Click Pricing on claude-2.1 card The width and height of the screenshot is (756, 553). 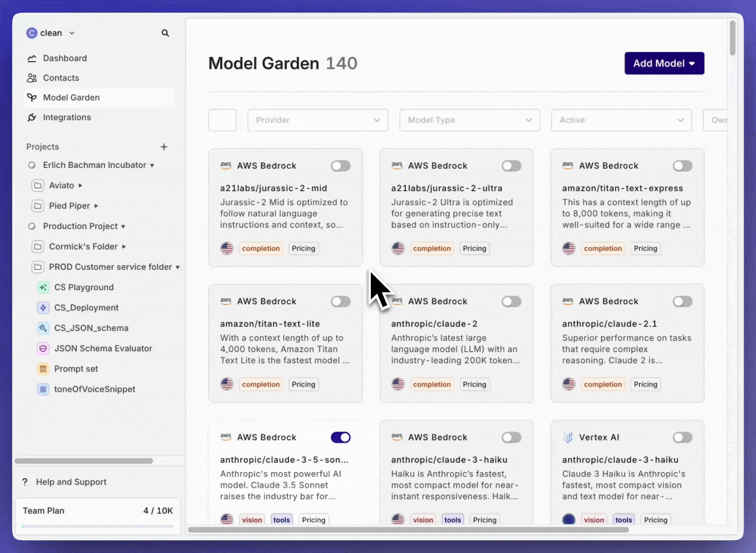coord(645,384)
